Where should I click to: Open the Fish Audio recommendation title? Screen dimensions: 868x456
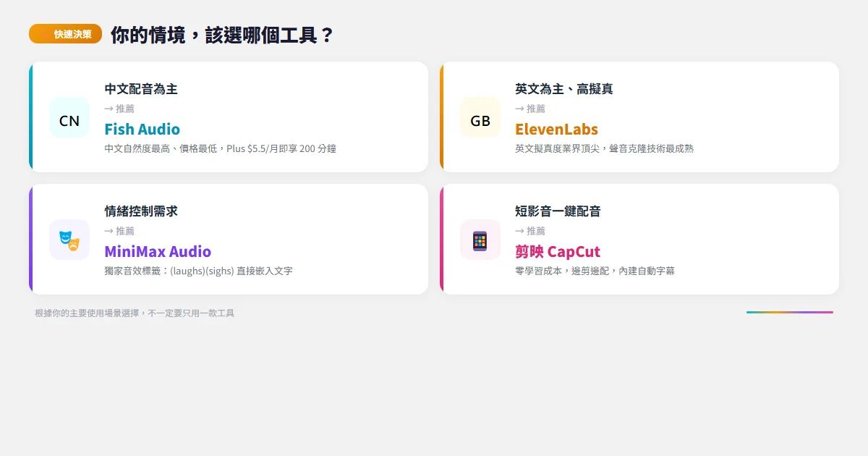coord(142,129)
